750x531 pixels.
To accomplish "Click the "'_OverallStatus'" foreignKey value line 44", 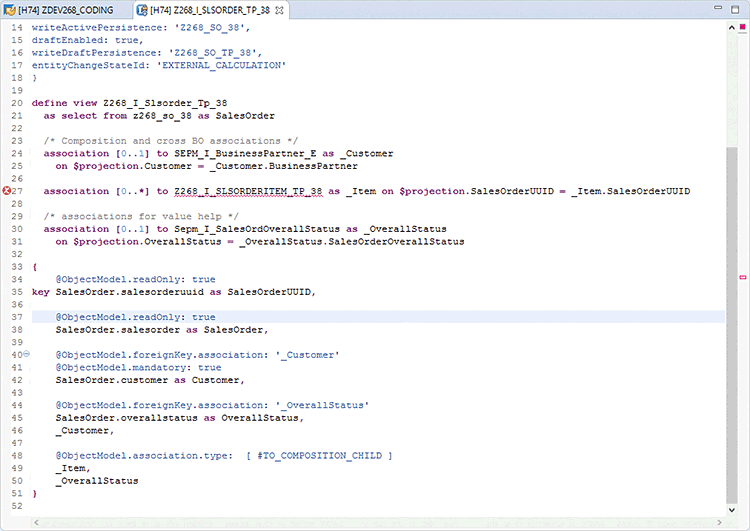I will click(322, 405).
